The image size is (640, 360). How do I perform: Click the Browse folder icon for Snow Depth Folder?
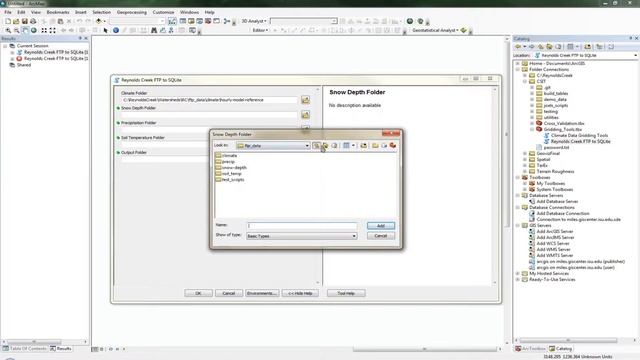tap(305, 115)
